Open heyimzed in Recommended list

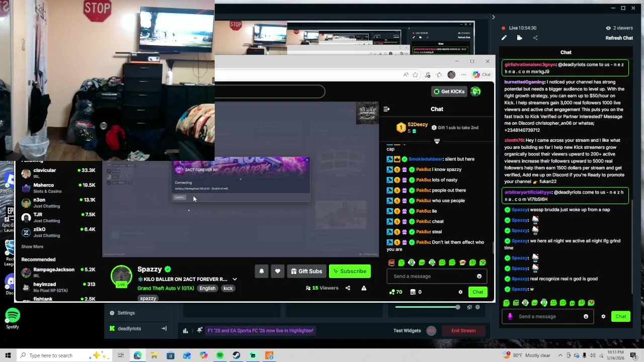click(58, 287)
